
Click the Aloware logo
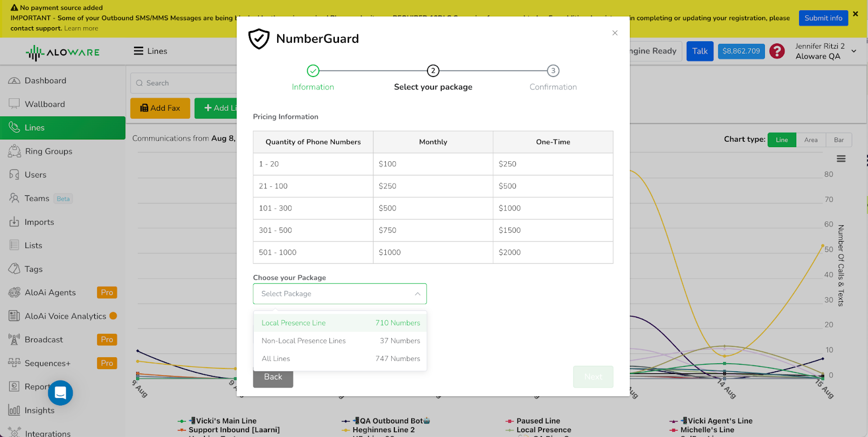[x=63, y=52]
